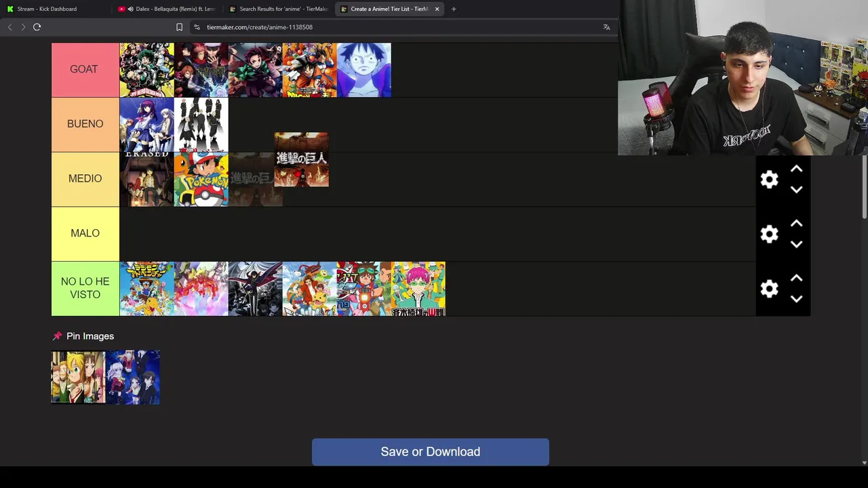
Task: Select the ERASED thumbnail in MEDIO row
Action: (147, 179)
